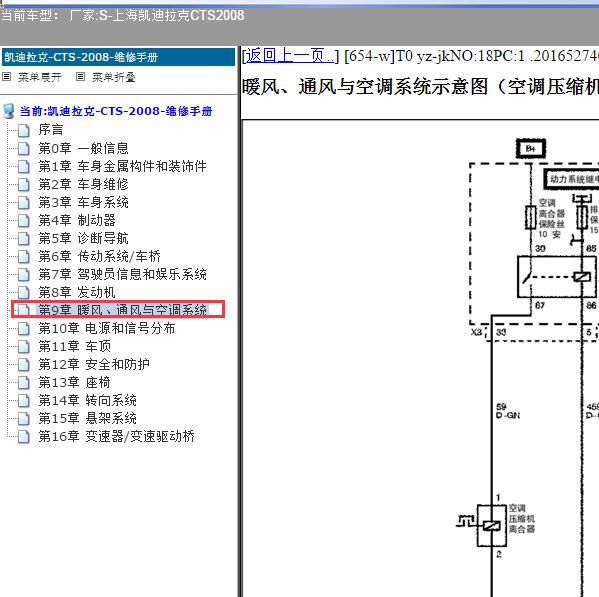Open 第14章 转向系统

point(87,400)
